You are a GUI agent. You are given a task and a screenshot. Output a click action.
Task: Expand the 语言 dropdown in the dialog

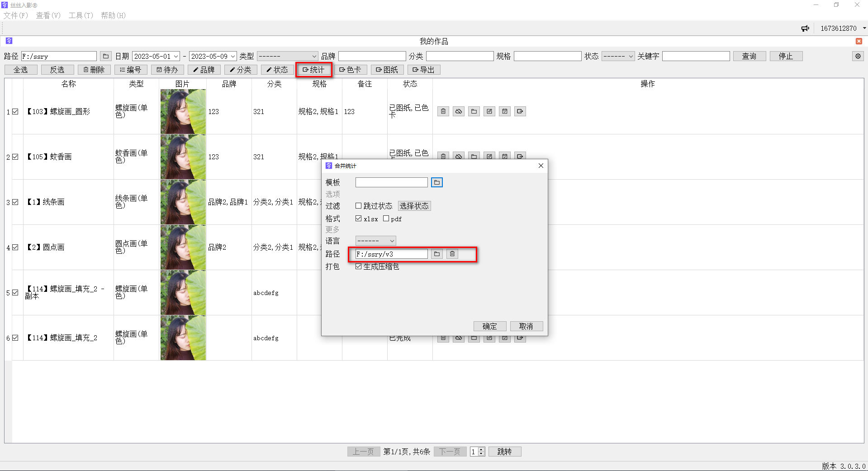point(375,241)
